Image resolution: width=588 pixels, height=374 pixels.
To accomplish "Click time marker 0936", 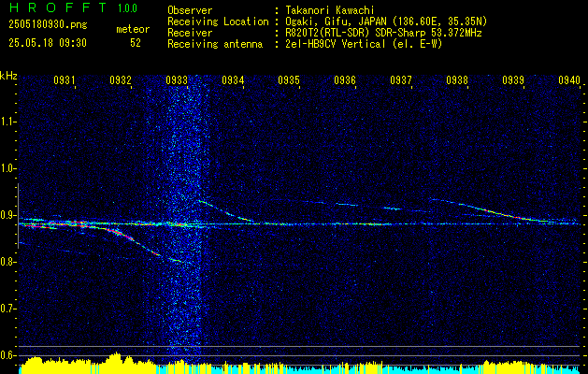I will [x=345, y=79].
